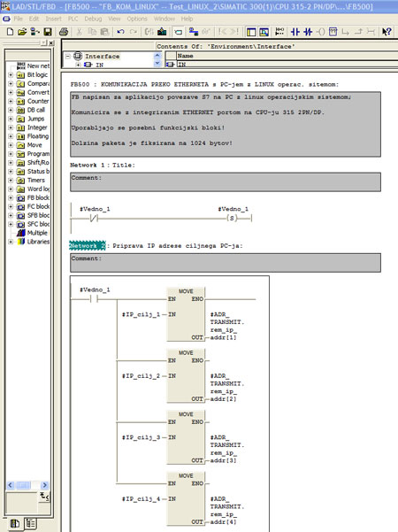Click the Undo toolbar icon
Image resolution: width=398 pixels, height=532 pixels.
pos(120,32)
